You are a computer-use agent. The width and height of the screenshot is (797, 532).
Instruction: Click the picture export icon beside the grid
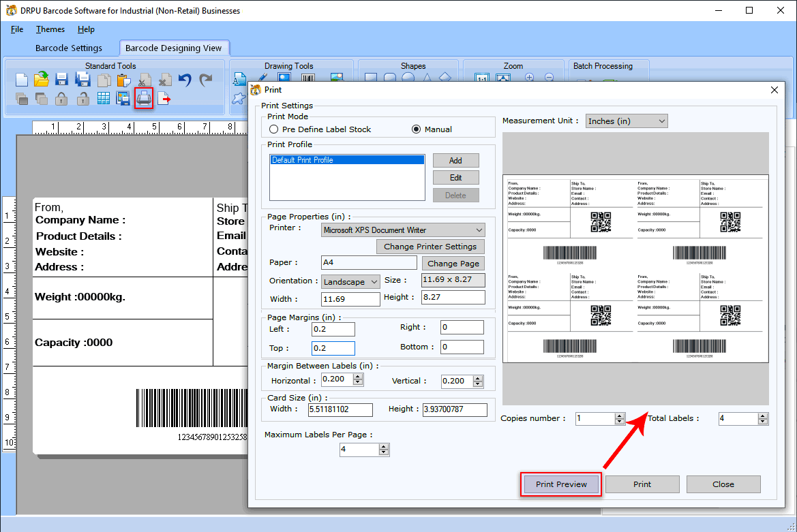(123, 99)
